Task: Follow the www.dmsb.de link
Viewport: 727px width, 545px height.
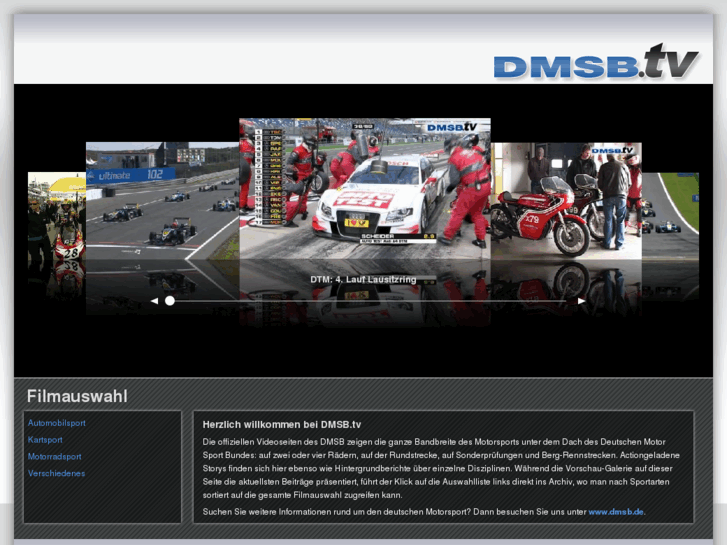Action: (616, 512)
